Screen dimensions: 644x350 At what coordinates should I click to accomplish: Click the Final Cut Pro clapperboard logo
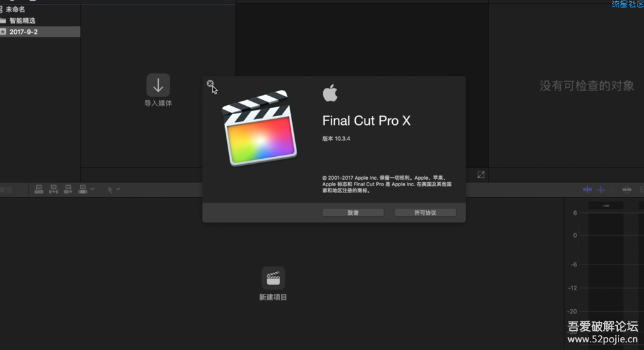(260, 128)
